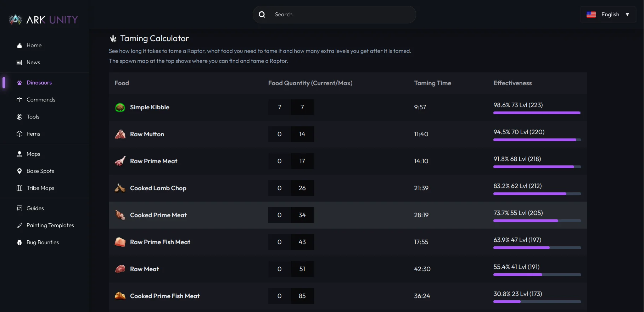Image resolution: width=644 pixels, height=312 pixels.
Task: Expand language list via the arrow
Action: coord(627,15)
